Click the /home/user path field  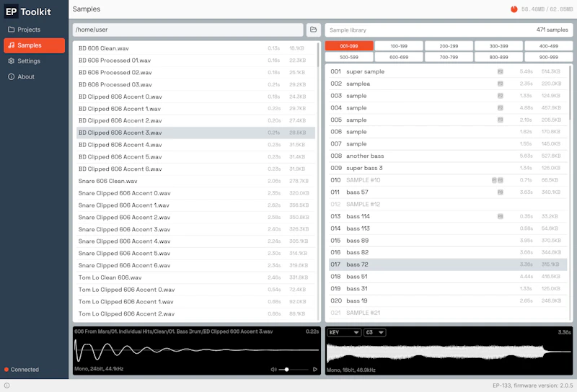pyautogui.click(x=188, y=30)
